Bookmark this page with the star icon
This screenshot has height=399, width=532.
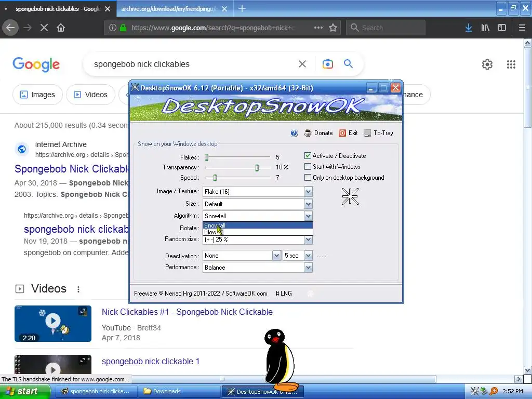333,28
